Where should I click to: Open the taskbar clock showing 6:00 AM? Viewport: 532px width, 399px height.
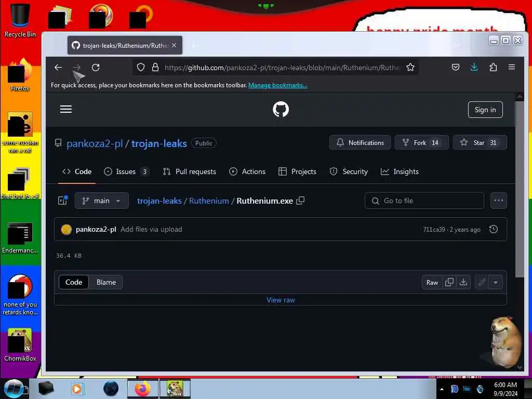506,389
